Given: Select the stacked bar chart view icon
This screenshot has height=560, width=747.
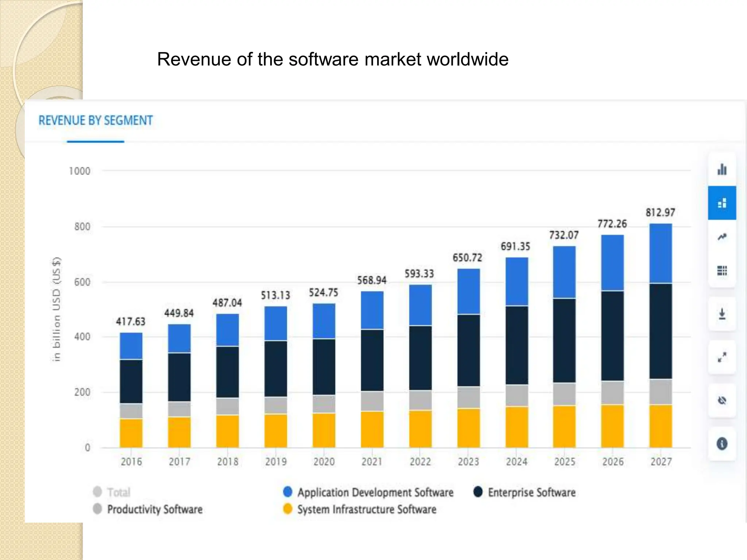Looking at the screenshot, I should click(x=722, y=203).
